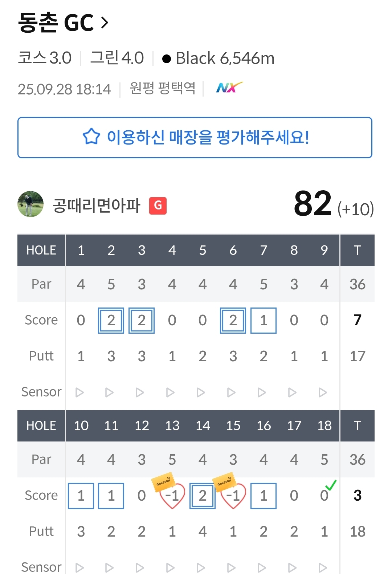Tap Golfzon ticket badge on hole 13
Viewport: 392px width, 574px height.
(x=163, y=483)
